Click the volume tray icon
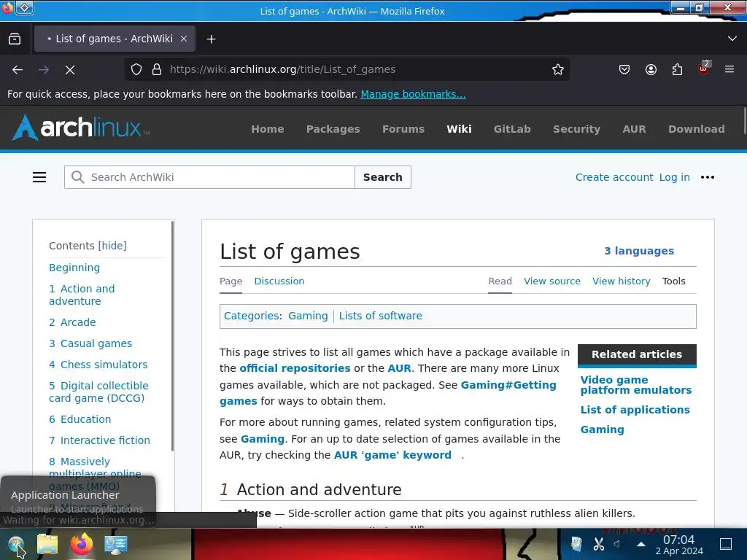The height and width of the screenshot is (560, 747). pos(616,544)
